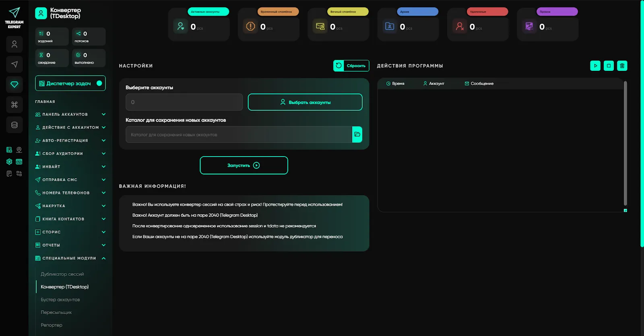Click the user profile icon in left sidebar
Screen dimensions: 644x336
tap(14, 44)
